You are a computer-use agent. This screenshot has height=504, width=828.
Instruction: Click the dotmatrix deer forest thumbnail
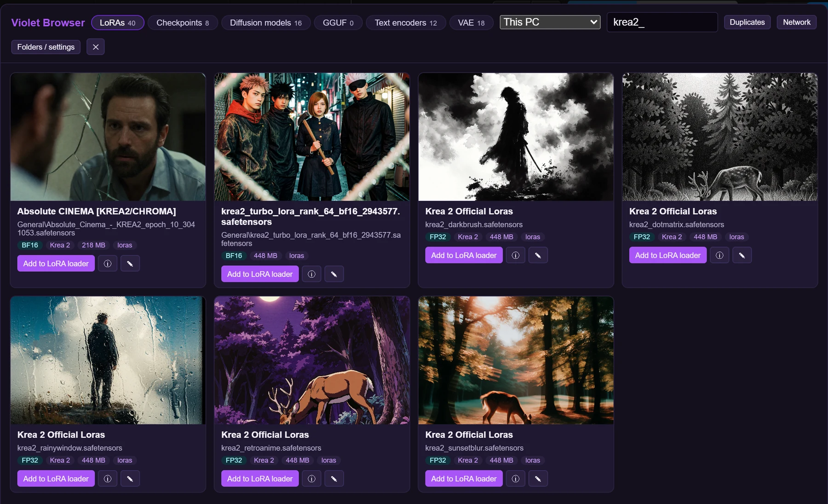(x=720, y=137)
